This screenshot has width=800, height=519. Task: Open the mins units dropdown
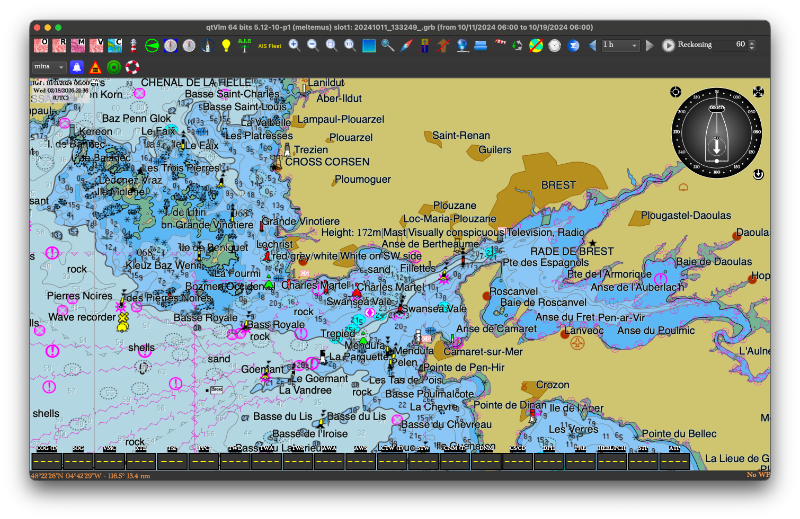click(48, 67)
